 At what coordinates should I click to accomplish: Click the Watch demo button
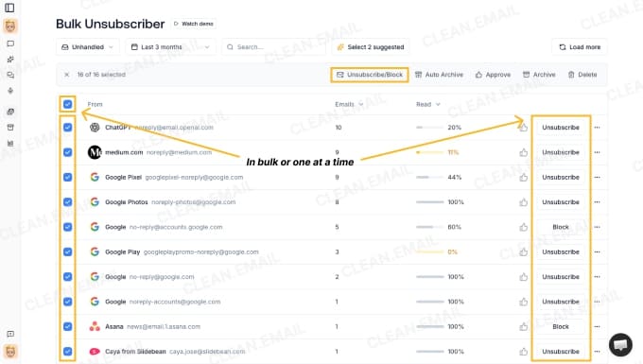(x=194, y=24)
